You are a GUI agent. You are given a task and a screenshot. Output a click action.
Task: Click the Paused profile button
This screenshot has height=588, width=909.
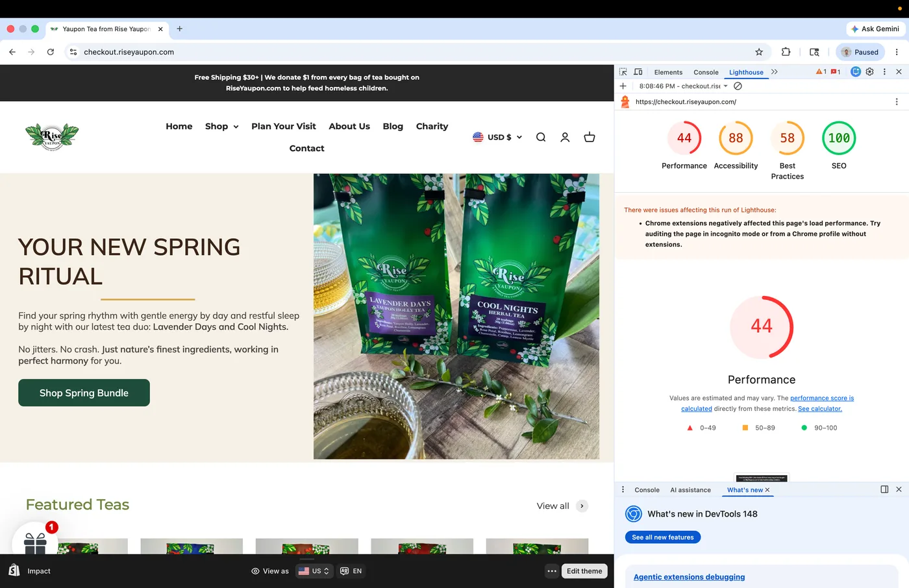pos(861,52)
